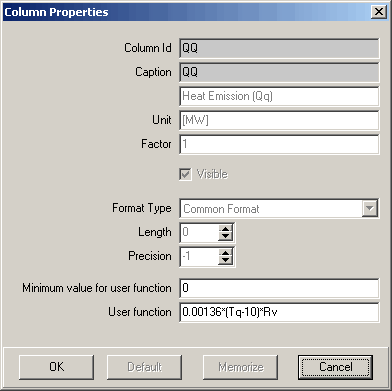Screen dimensions: 392x391
Task: Decrease Precision with the down arrow
Action: pos(226,260)
